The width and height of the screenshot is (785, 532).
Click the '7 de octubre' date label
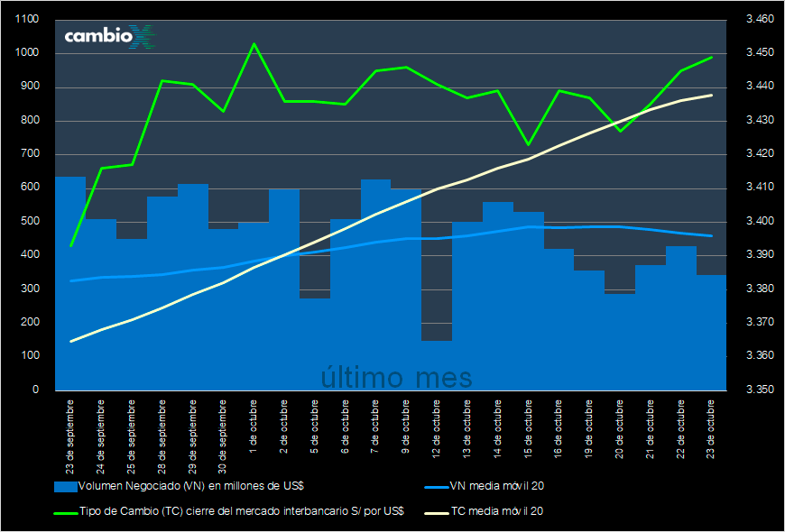(x=375, y=426)
